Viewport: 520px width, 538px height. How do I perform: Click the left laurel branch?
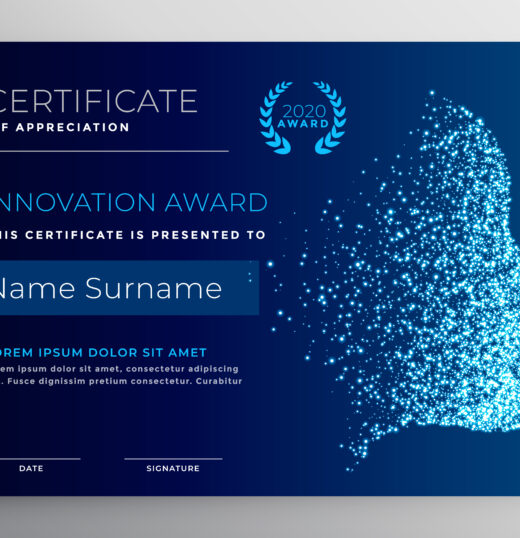(276, 118)
